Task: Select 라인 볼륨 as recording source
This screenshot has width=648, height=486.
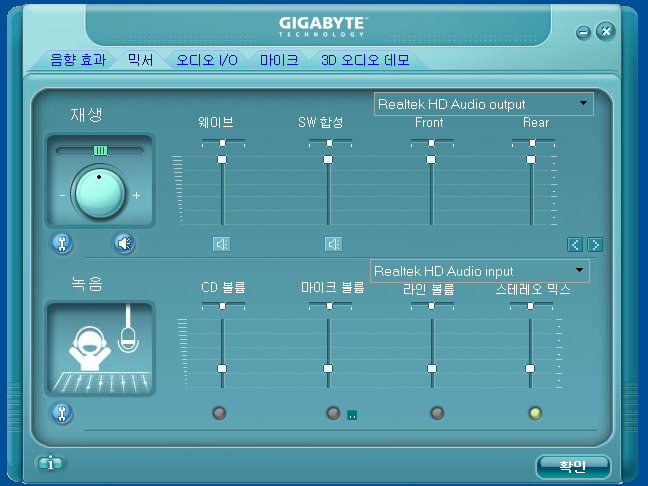Action: [x=437, y=413]
